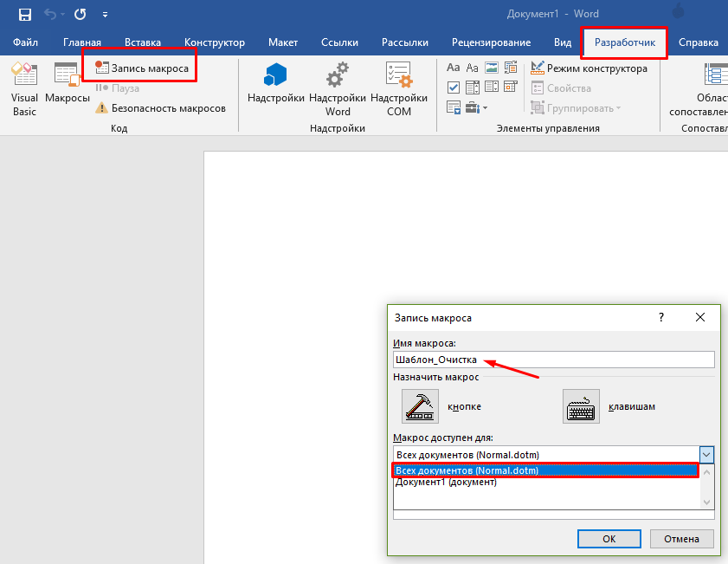
Task: Switch to the Вставка ribbon tab
Action: tap(142, 42)
